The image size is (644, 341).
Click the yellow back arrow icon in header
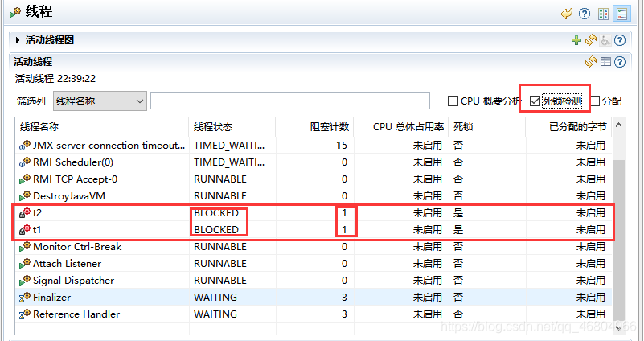566,14
